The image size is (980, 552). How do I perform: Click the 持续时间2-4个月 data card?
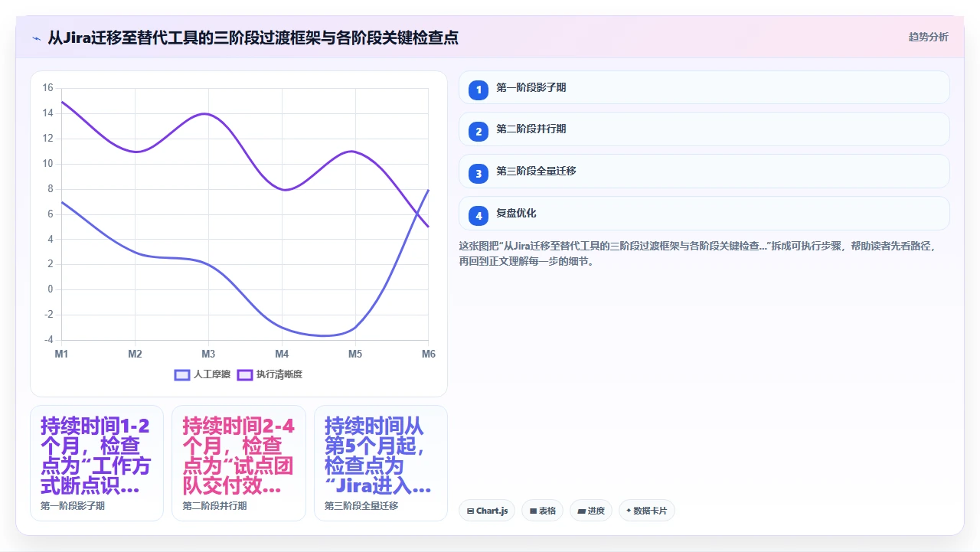tap(239, 463)
